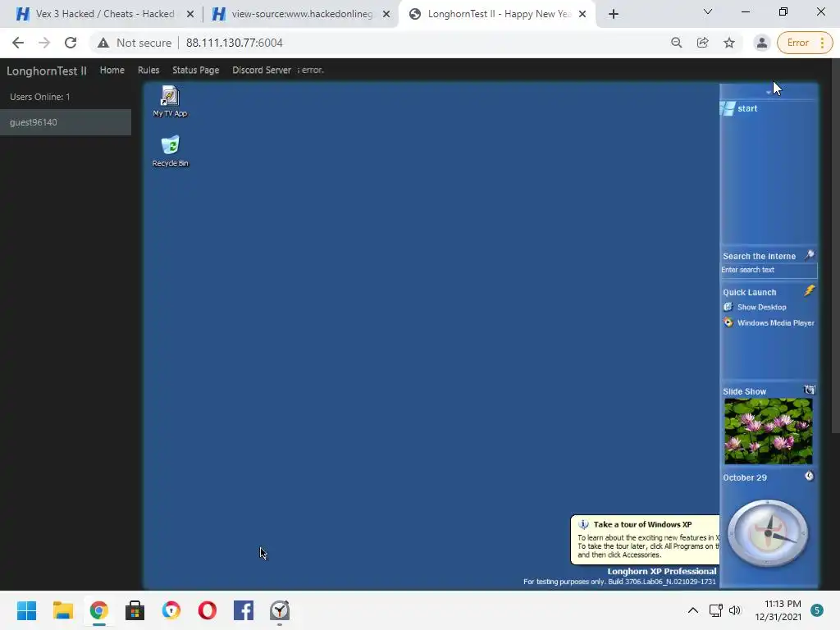Screen dimensions: 840x630
Task: Click the LonghornTest II site title
Action: (47, 71)
